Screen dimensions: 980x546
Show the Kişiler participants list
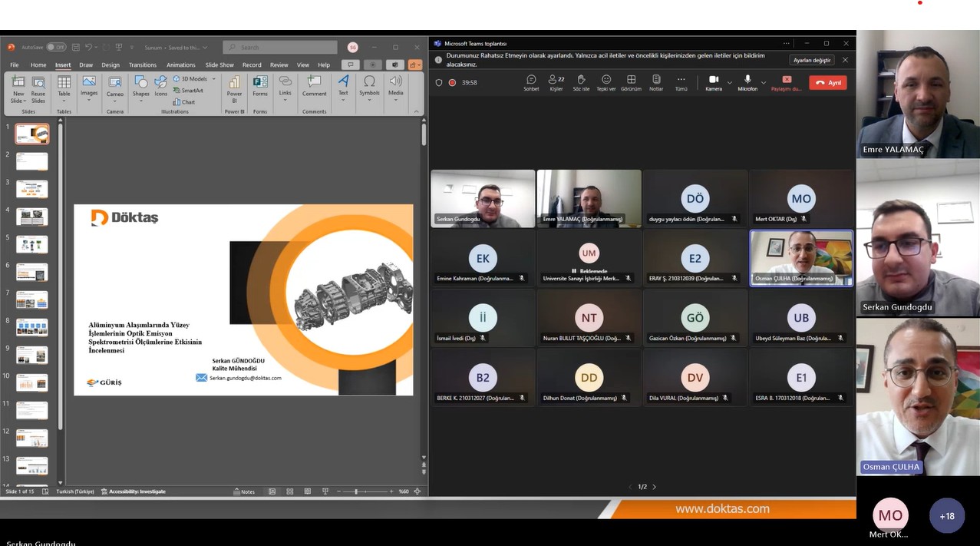click(x=556, y=82)
